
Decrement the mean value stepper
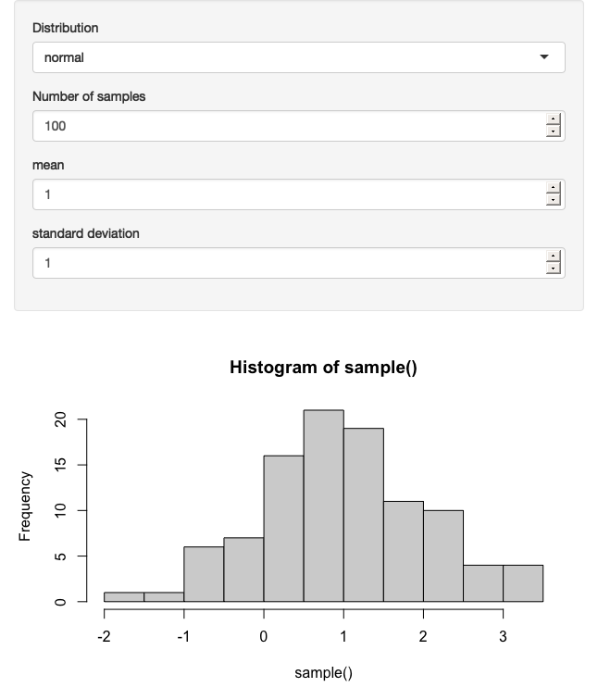point(553,200)
